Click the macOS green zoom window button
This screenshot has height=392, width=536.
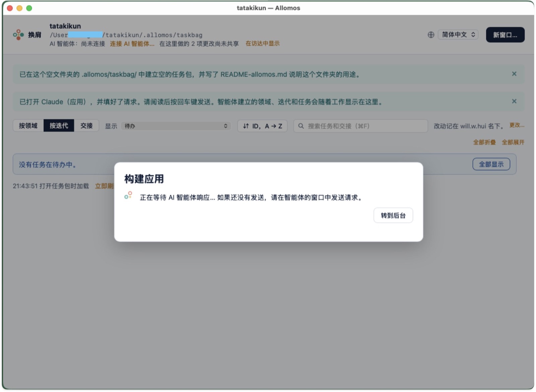point(29,8)
